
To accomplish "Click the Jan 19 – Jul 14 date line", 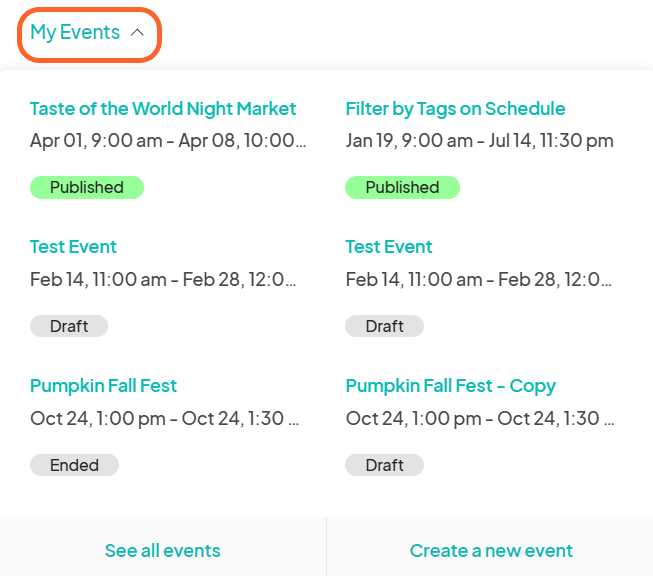I will 479,141.
